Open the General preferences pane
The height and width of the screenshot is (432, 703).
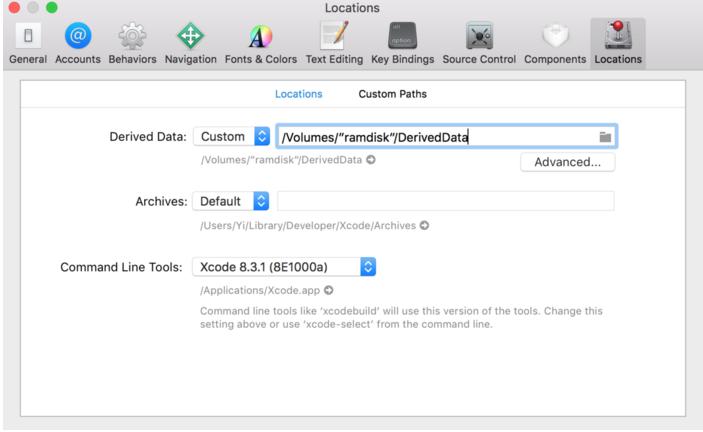[x=28, y=44]
